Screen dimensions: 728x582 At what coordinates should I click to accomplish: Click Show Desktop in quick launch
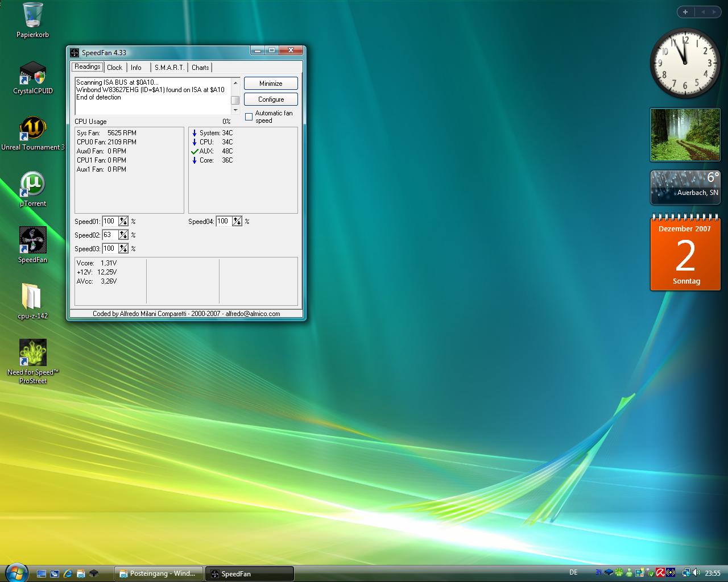[42, 573]
